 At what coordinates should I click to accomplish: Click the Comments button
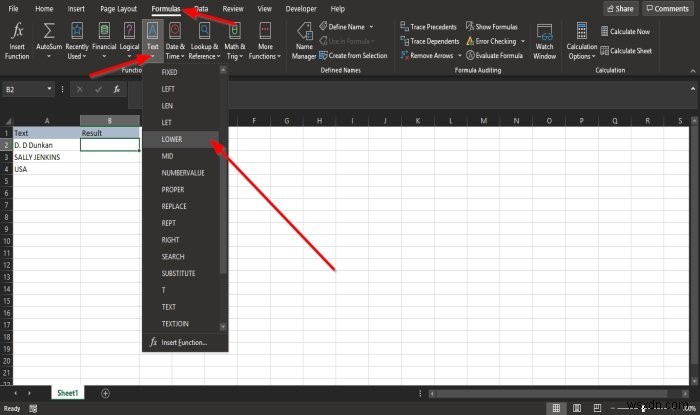(668, 8)
